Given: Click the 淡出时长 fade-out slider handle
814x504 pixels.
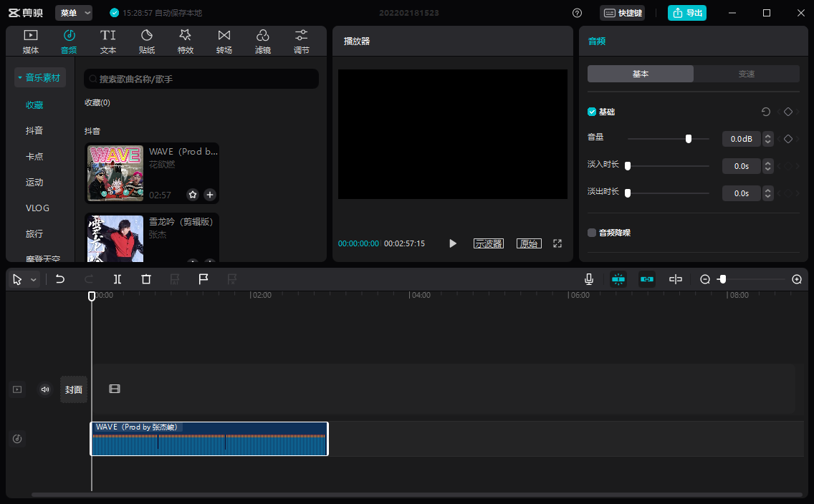Looking at the screenshot, I should [x=628, y=193].
